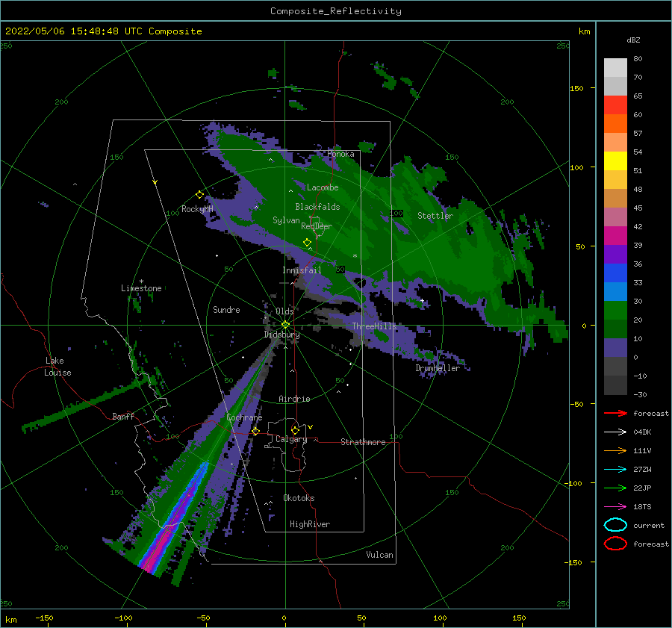Click the Limestone label
672x628 pixels.
[141, 288]
